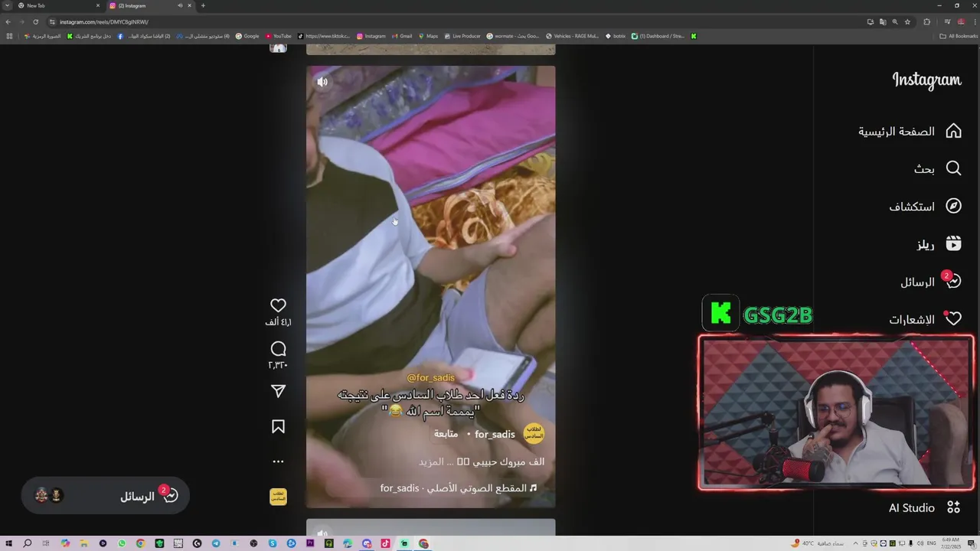The width and height of the screenshot is (980, 551).
Task: Open Windows Start menu
Action: pos(9,543)
